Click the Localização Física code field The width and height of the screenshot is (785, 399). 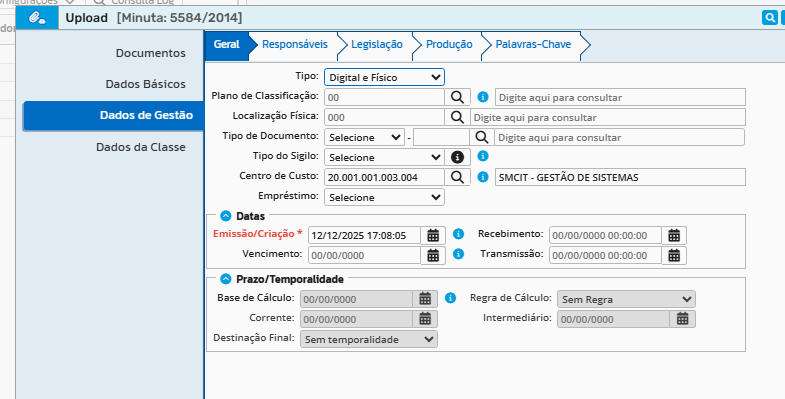(x=384, y=117)
